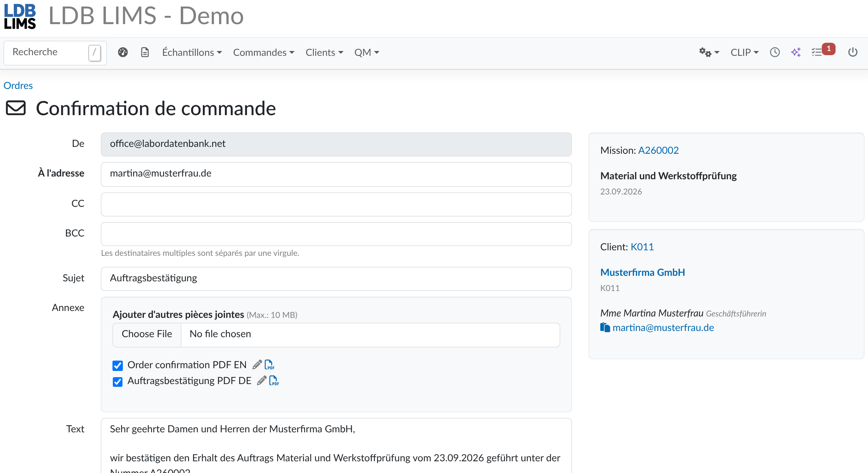This screenshot has height=473, width=868.
Task: Open the dashboard gauge icon
Action: point(123,52)
